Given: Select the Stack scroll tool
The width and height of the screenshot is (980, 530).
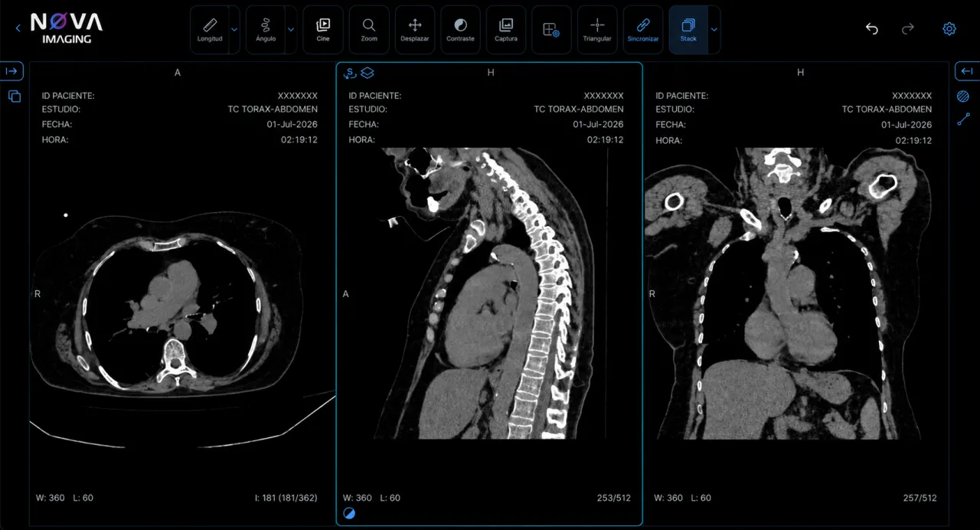Looking at the screenshot, I should click(688, 30).
